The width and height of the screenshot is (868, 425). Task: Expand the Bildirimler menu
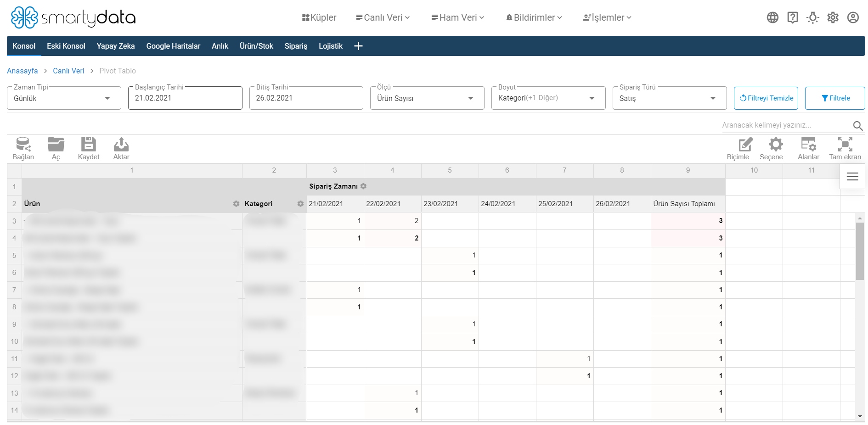tap(534, 17)
